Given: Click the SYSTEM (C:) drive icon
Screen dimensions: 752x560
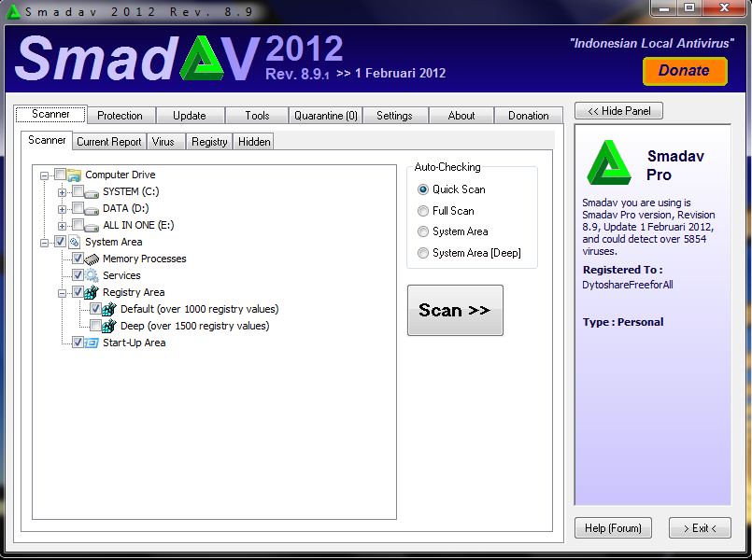Looking at the screenshot, I should pos(92,193).
